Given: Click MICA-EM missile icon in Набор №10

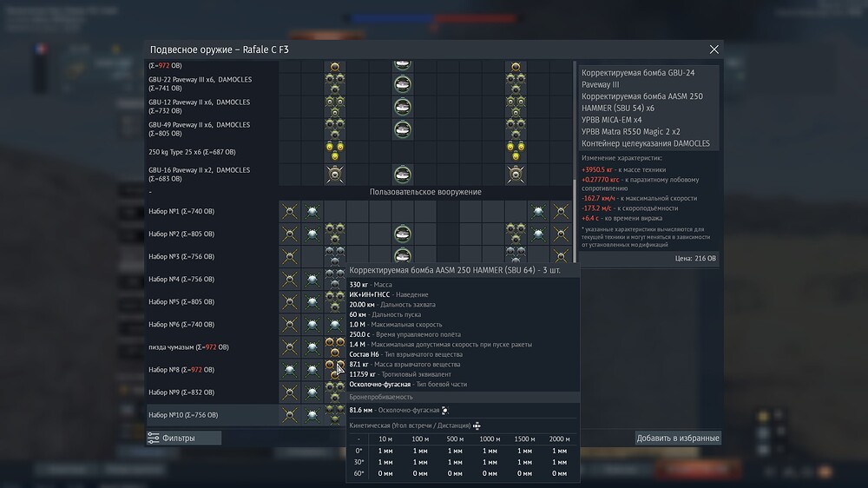Looking at the screenshot, I should click(x=312, y=415).
